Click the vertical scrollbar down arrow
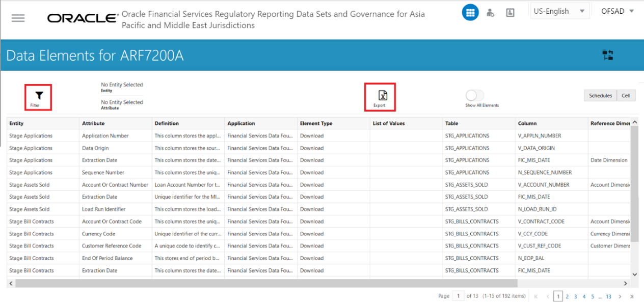The height and width of the screenshot is (302, 644). click(634, 274)
